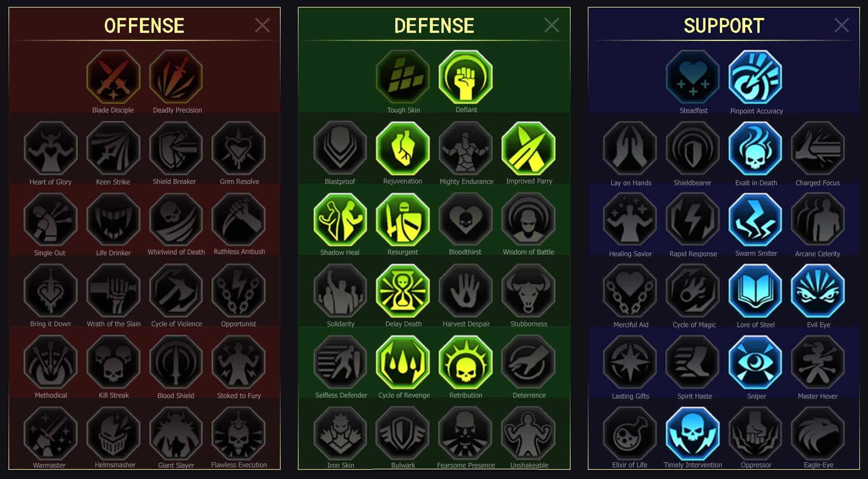Deactivate the glowing Defiant mastery
This screenshot has height=479, width=868.
(x=466, y=77)
